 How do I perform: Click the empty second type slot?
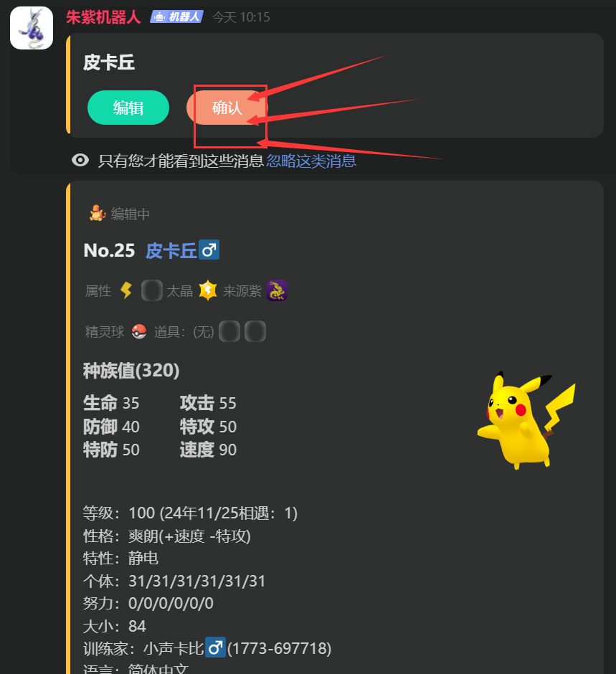click(x=152, y=290)
